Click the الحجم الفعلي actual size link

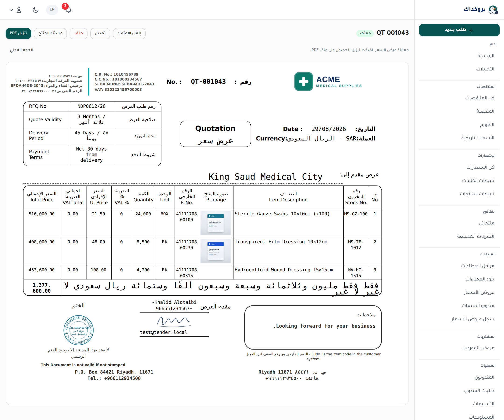[21, 50]
